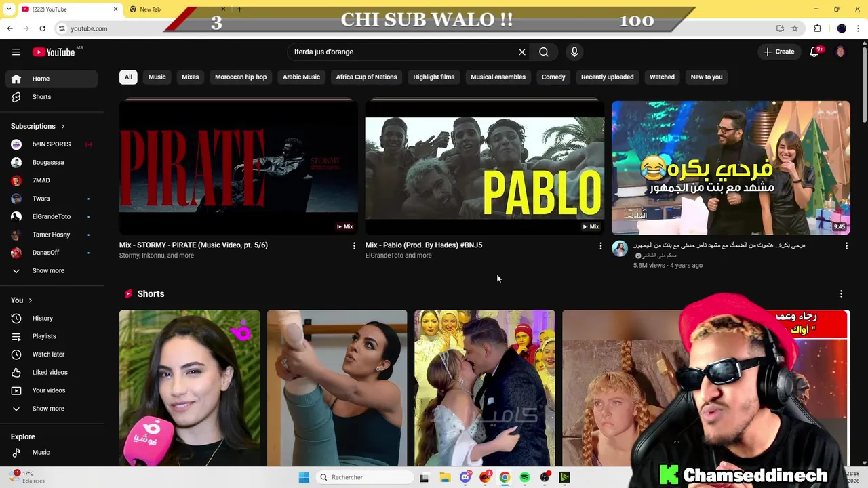Go back in Chrome
Screen dimensions: 868x488
(9, 28)
